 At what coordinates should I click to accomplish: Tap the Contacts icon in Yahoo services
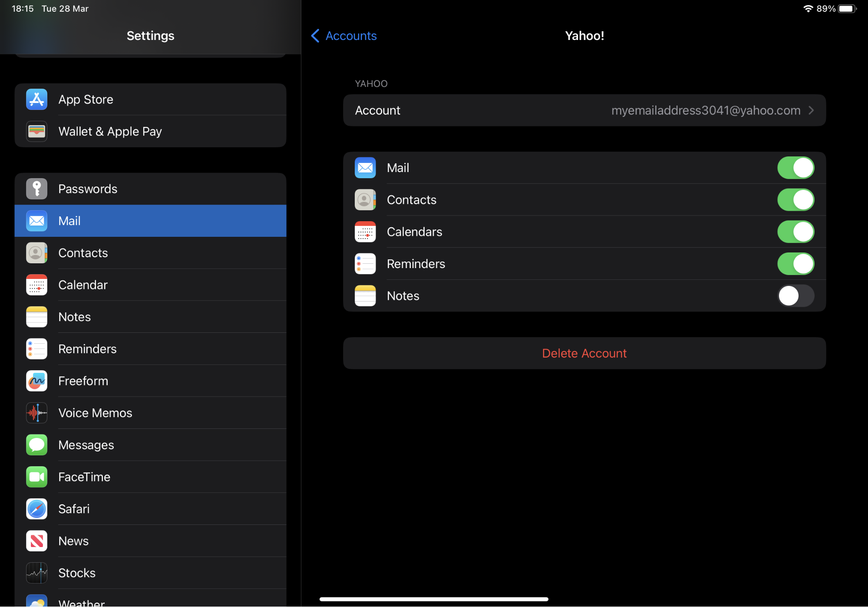click(365, 200)
